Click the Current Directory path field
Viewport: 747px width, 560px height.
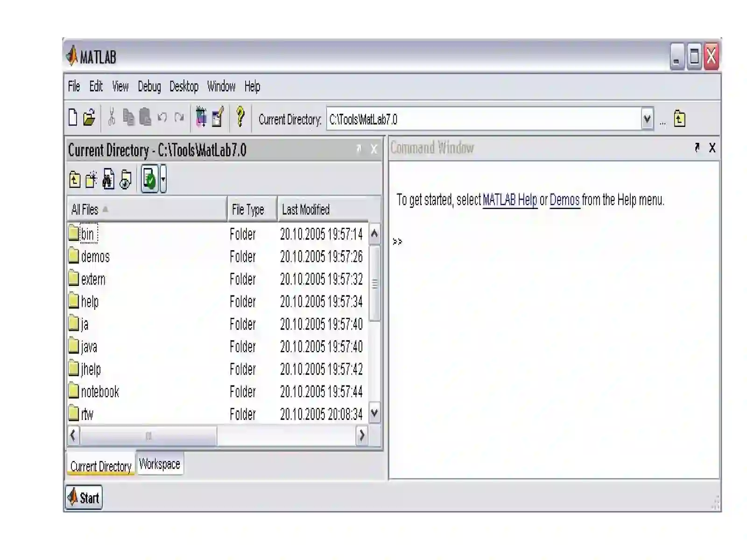pyautogui.click(x=484, y=119)
